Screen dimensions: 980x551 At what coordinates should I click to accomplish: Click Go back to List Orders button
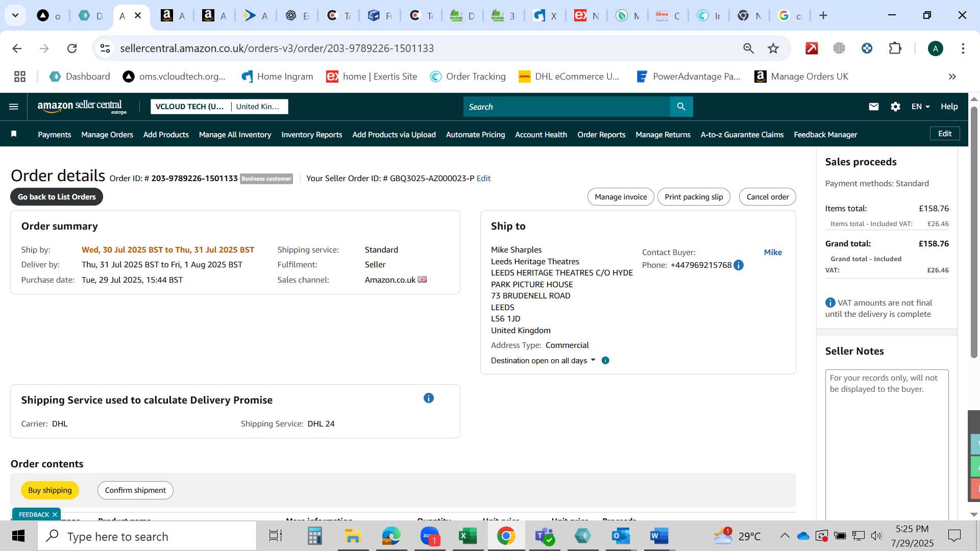point(57,197)
